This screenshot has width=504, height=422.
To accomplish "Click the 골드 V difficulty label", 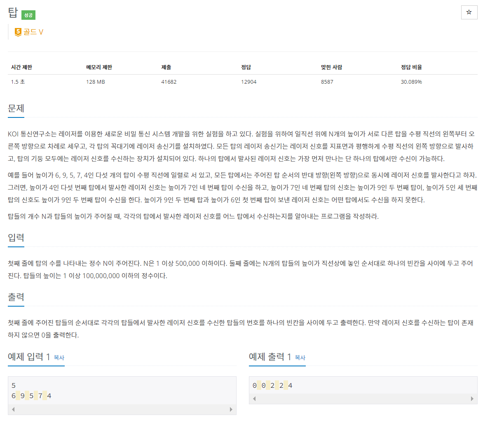I will tap(33, 32).
